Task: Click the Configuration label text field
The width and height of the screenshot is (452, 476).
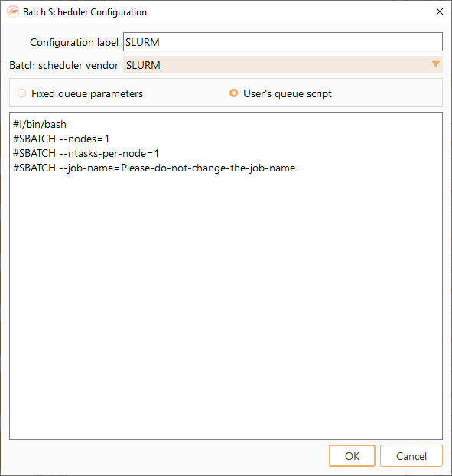Action: [x=283, y=42]
